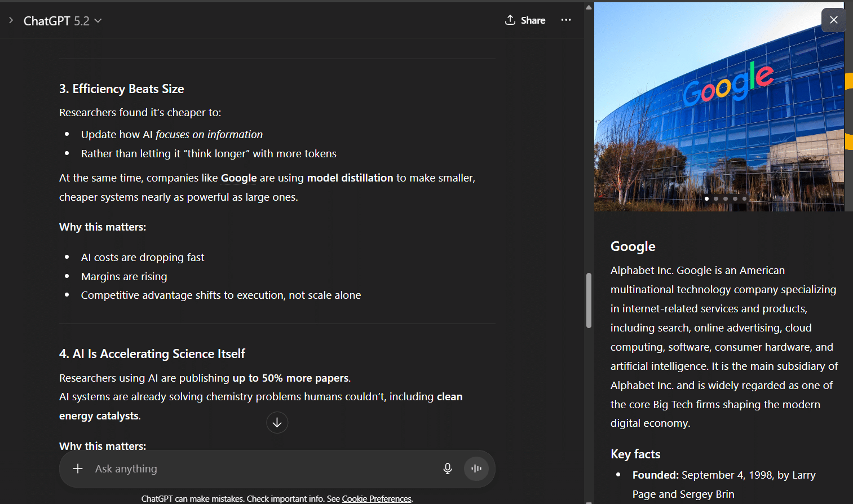The height and width of the screenshot is (504, 853).
Task: Jump to the last image carousel dot
Action: click(x=744, y=198)
